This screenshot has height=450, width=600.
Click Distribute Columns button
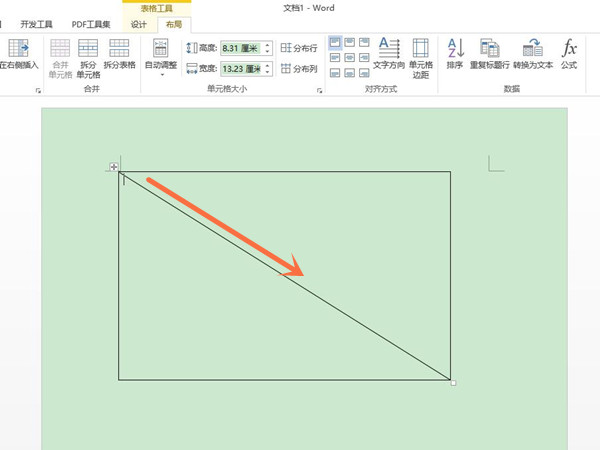point(299,68)
